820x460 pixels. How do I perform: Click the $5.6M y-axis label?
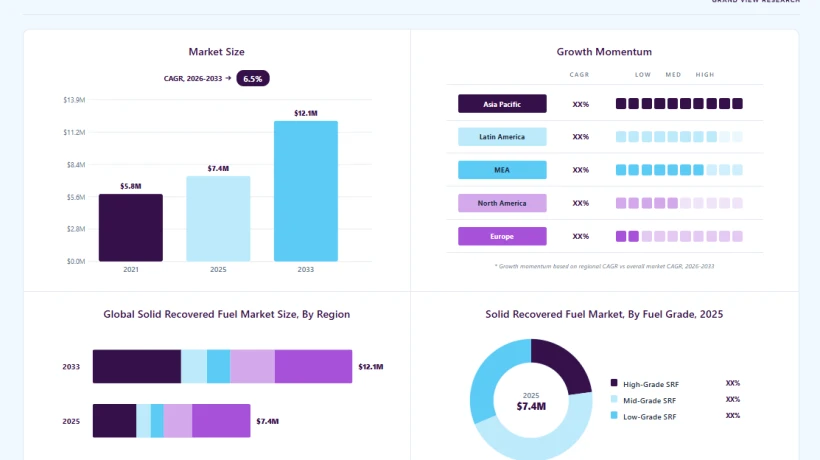pos(76,197)
